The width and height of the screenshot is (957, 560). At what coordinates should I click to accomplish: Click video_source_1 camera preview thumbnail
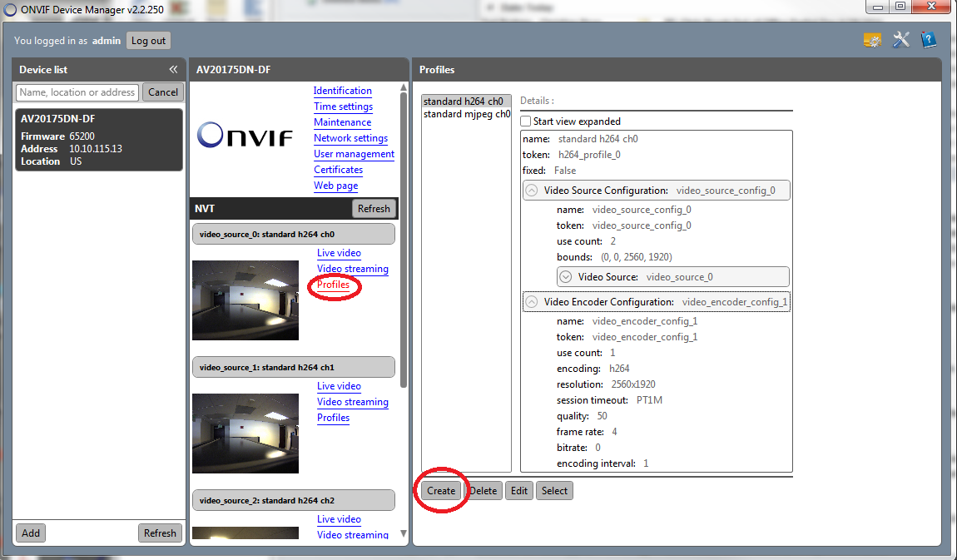(x=245, y=434)
